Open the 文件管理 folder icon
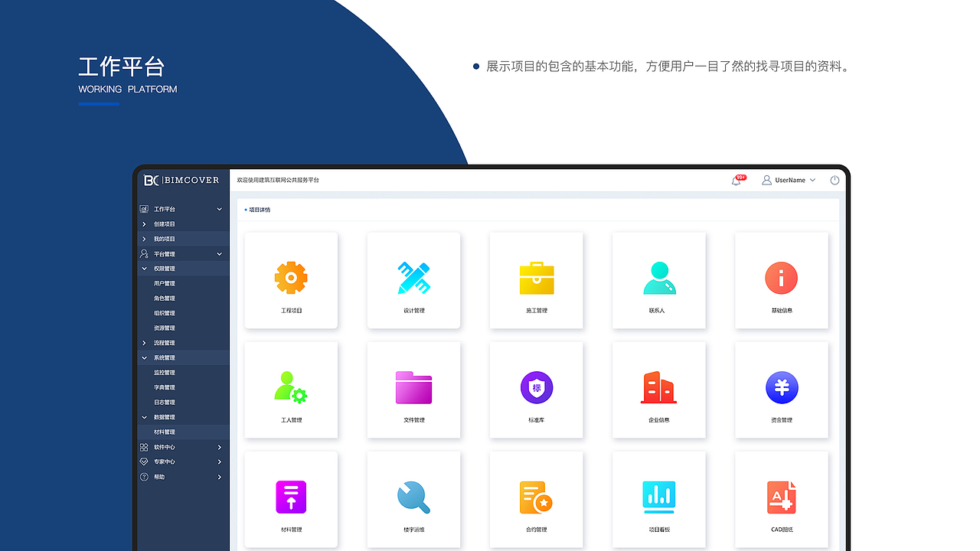980x551 pixels. [413, 387]
